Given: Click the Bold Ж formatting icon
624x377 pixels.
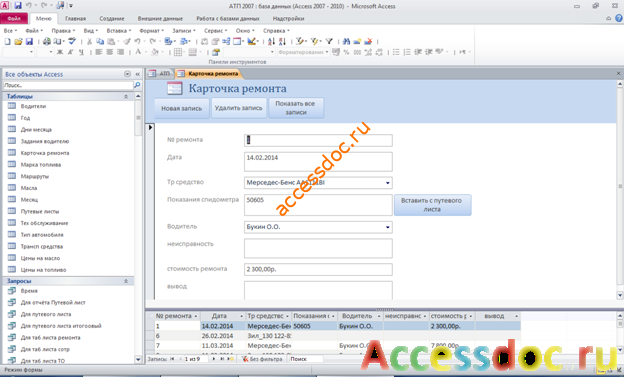Looking at the screenshot, I should pyautogui.click(x=60, y=52).
